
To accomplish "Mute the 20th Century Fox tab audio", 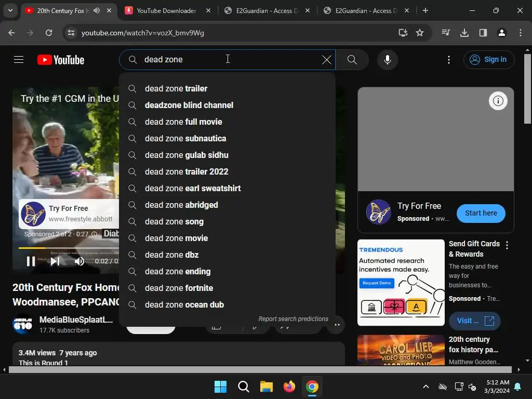I will coord(97,10).
